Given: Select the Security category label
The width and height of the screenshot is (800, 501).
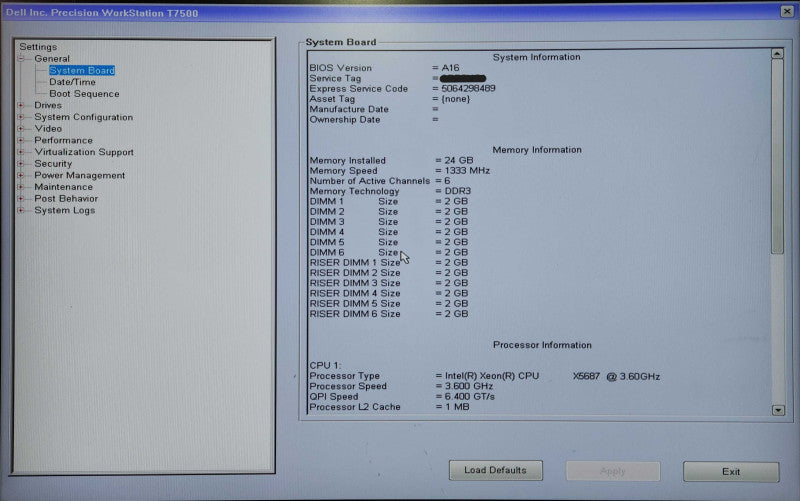Looking at the screenshot, I should pyautogui.click(x=53, y=164).
